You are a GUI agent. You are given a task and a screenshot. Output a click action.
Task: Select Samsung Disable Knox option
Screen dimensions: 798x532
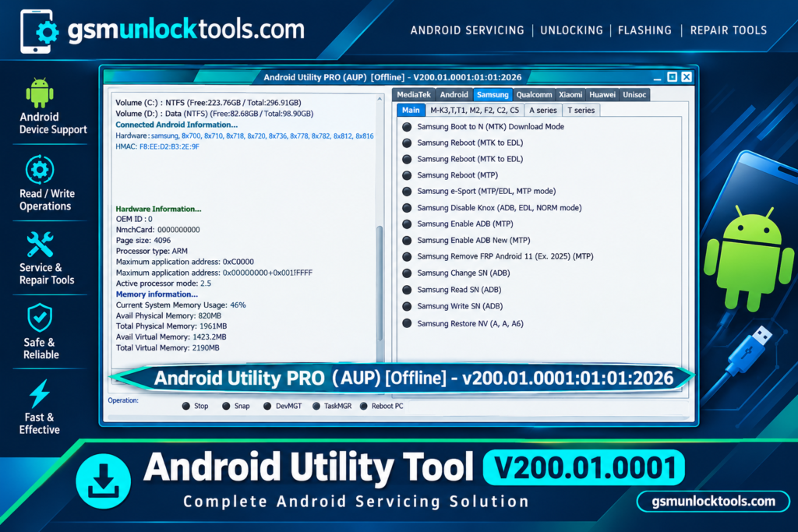tap(492, 207)
